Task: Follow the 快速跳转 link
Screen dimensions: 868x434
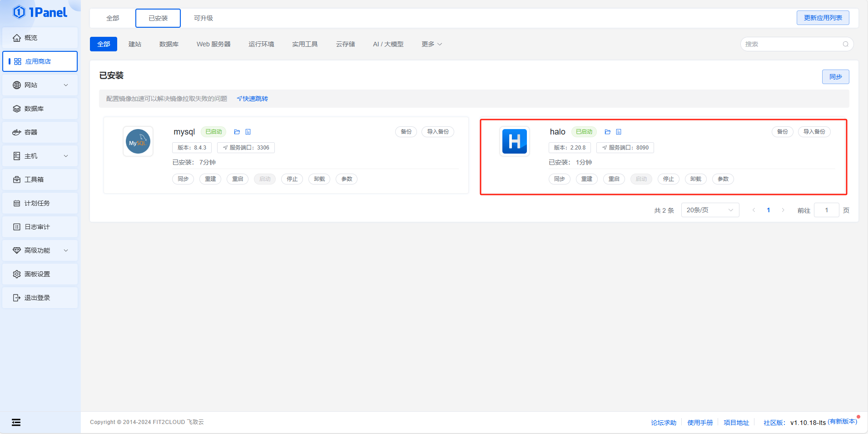Action: 252,99
